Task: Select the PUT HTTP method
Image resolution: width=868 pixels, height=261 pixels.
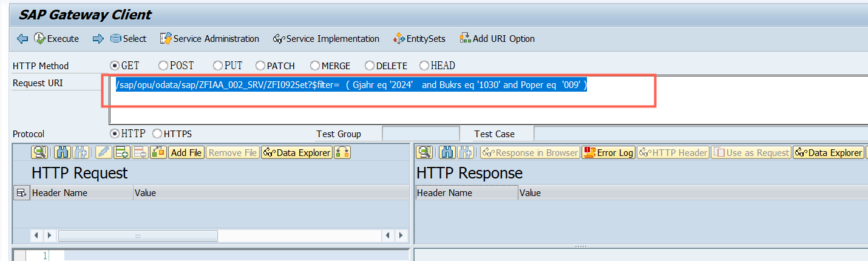Action: pyautogui.click(x=217, y=66)
